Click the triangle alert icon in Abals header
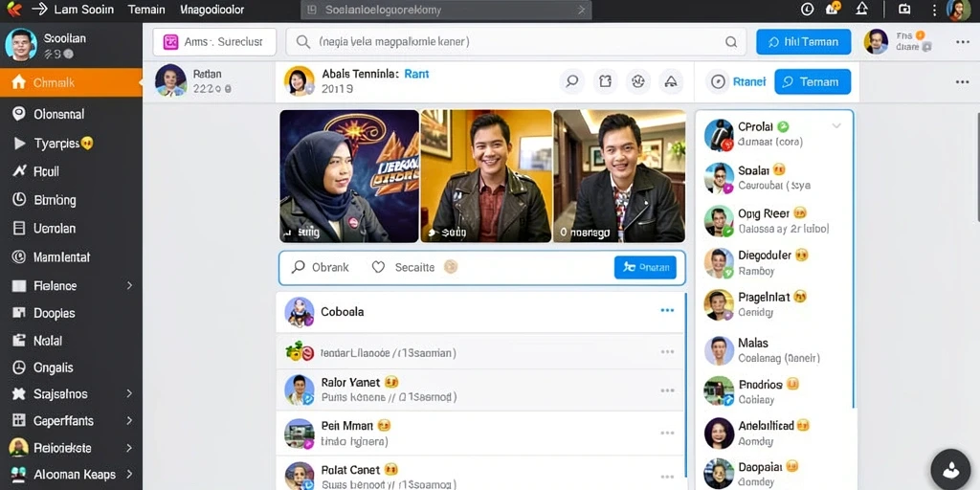Viewport: 980px width, 490px height. [671, 81]
